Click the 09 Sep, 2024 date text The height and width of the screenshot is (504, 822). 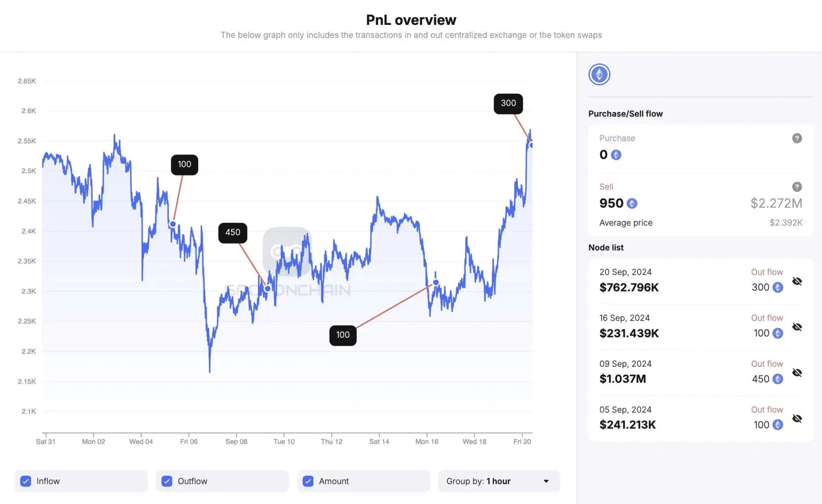pyautogui.click(x=625, y=364)
